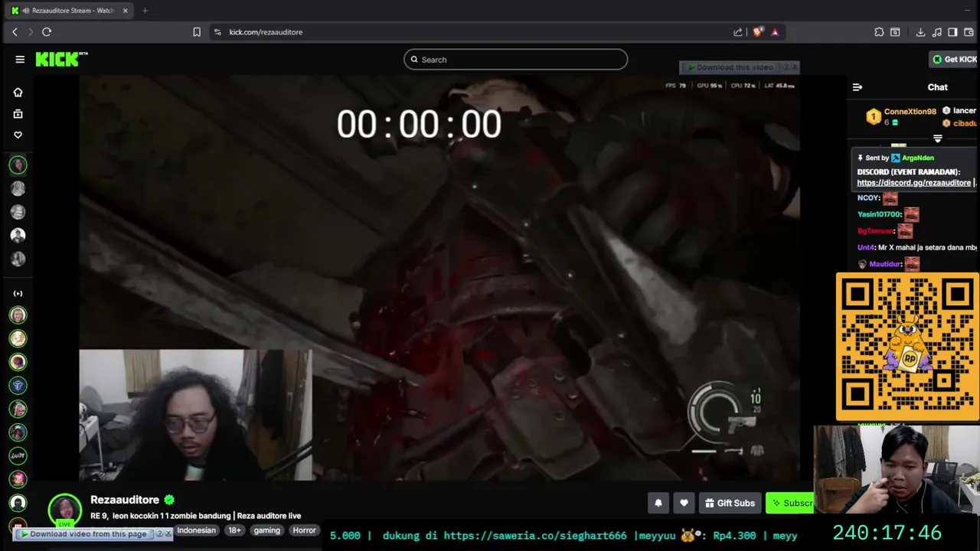Follow the channel with the heart button
Image resolution: width=980 pixels, height=551 pixels.
point(684,503)
